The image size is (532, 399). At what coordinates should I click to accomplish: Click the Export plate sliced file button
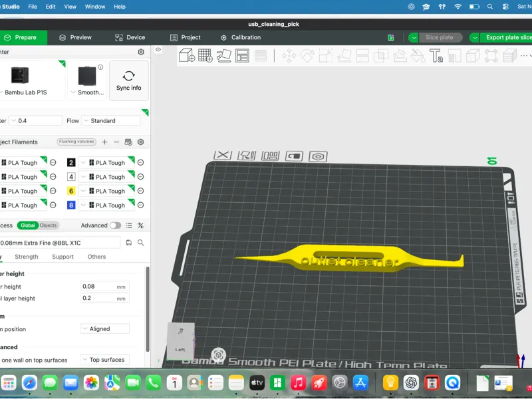[506, 38]
